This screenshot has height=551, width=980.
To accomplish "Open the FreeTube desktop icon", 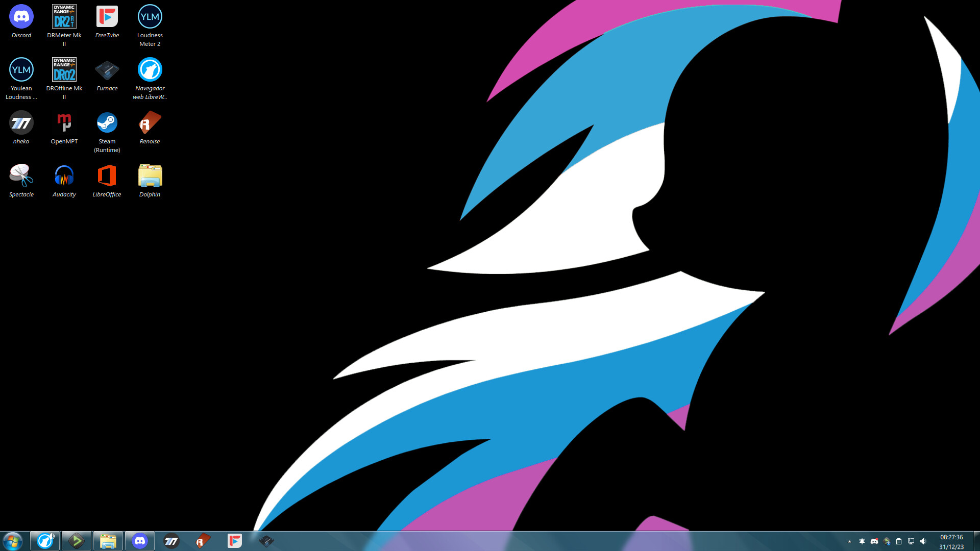I will coord(107,17).
